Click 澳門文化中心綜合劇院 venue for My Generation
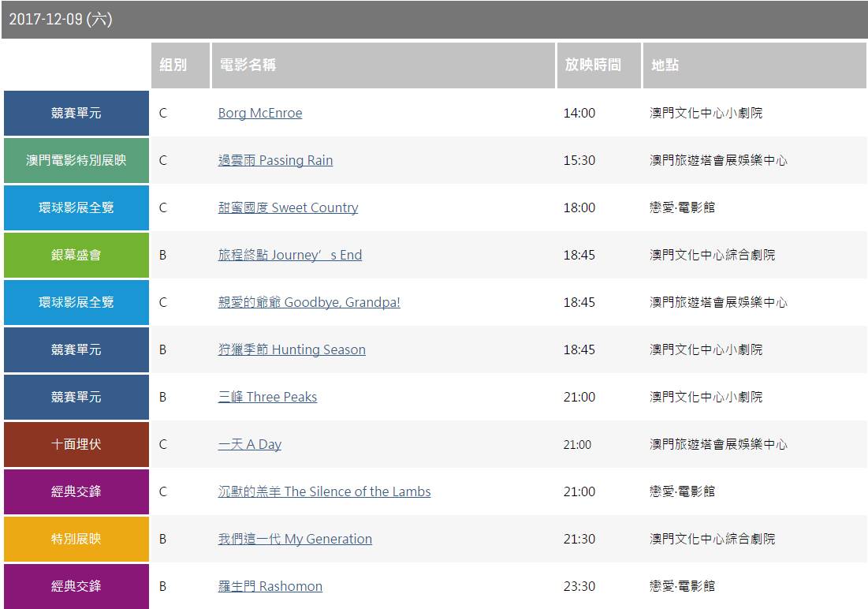This screenshot has height=609, width=868. tap(712, 539)
